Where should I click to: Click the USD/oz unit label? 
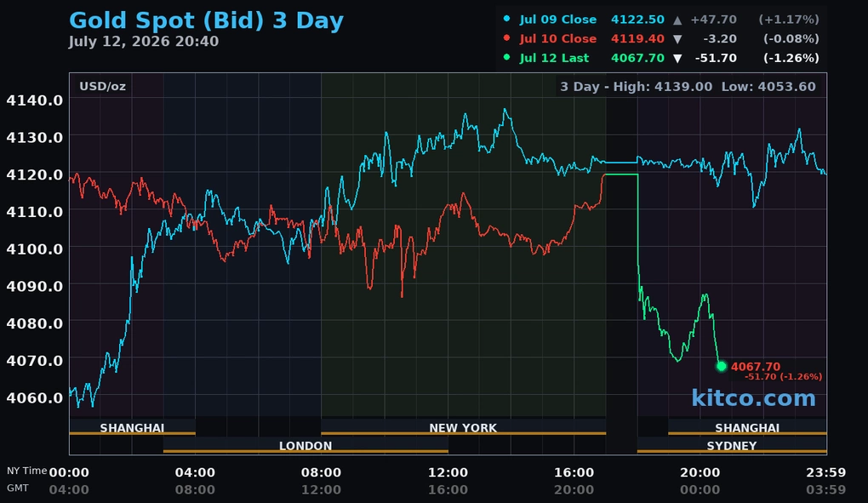tap(102, 86)
